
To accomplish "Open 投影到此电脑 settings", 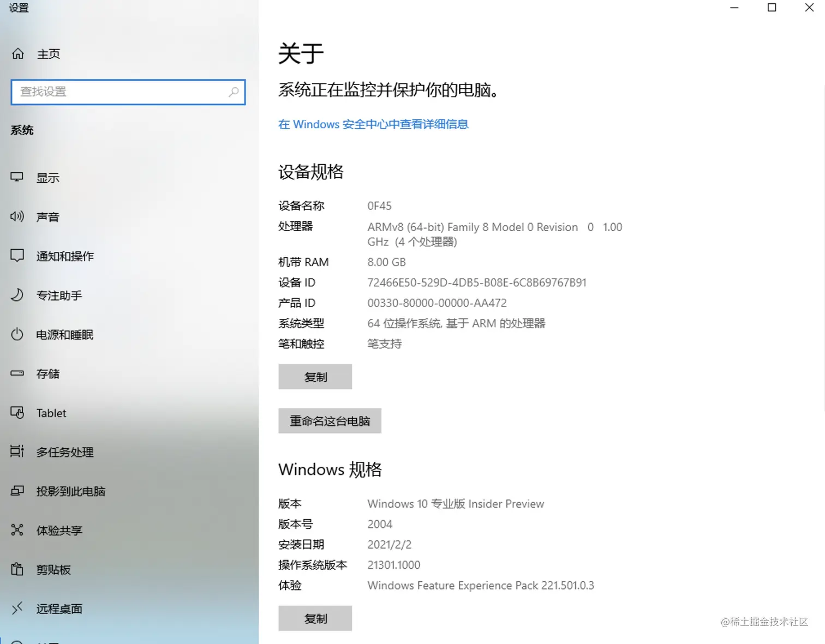I will 71,491.
